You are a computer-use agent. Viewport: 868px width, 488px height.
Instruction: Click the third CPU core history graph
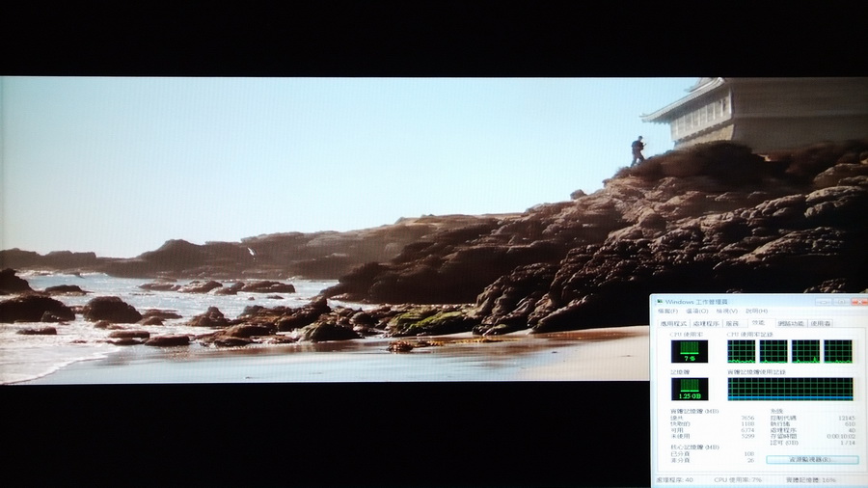(x=805, y=351)
